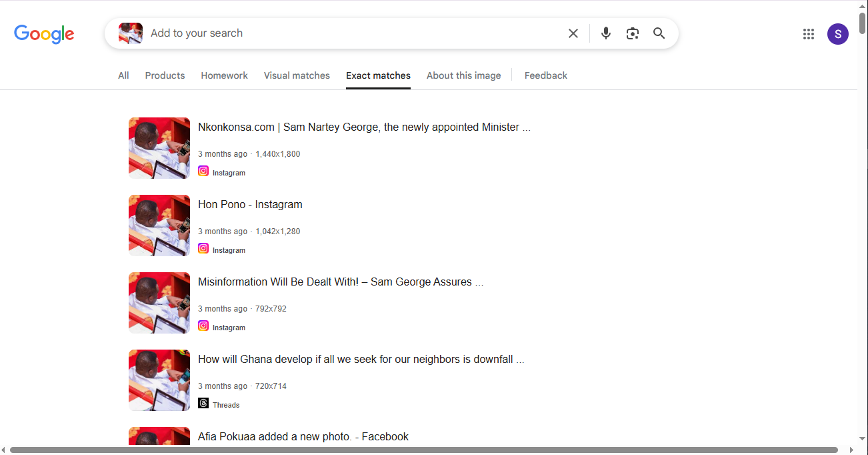Click the 1,440x1,800 size text
The height and width of the screenshot is (455, 868).
click(x=278, y=154)
